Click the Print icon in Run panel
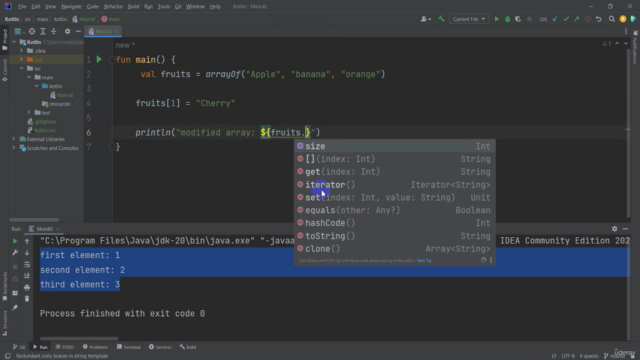The width and height of the screenshot is (640, 360). (27, 287)
